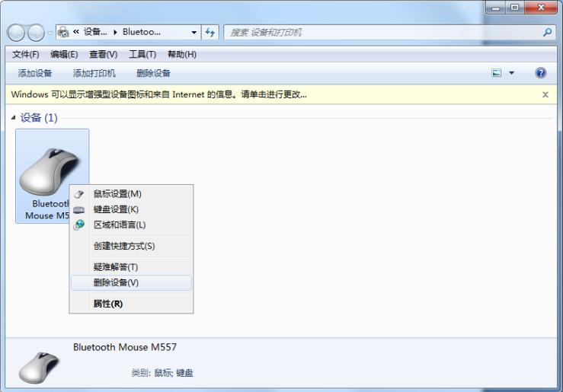Click the Bluetoo... breadcrumb segment

(x=142, y=32)
